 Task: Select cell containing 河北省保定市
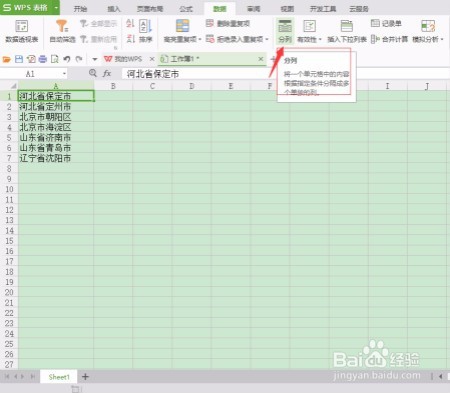[56, 96]
